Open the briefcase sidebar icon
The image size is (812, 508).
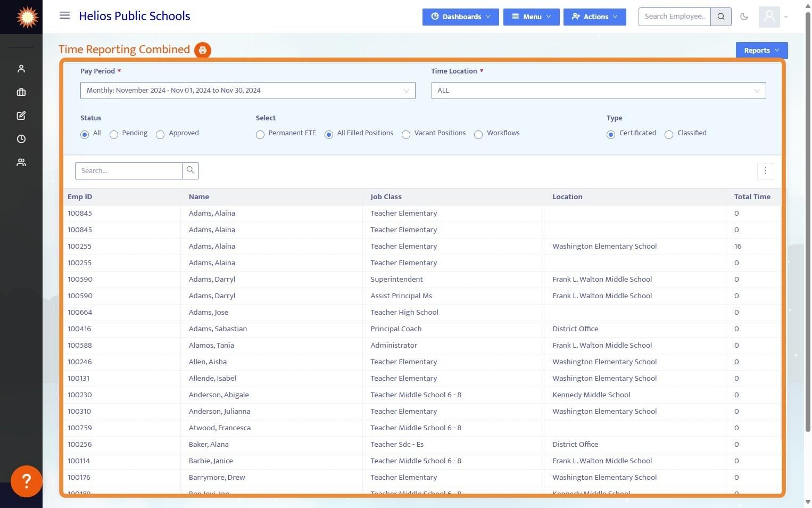click(x=21, y=92)
